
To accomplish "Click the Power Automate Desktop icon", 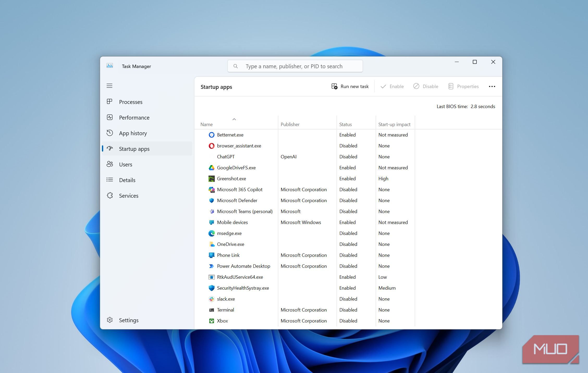I will point(212,266).
